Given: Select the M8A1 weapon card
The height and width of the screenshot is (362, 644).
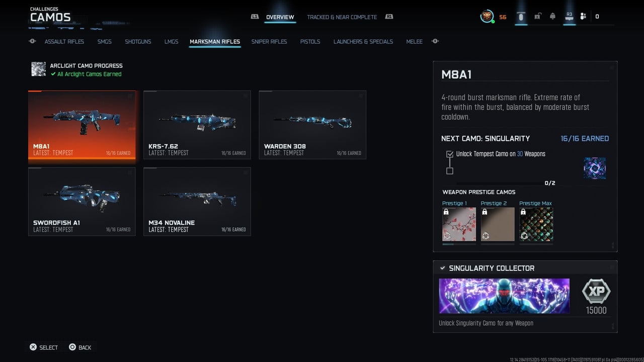Looking at the screenshot, I should tap(82, 125).
